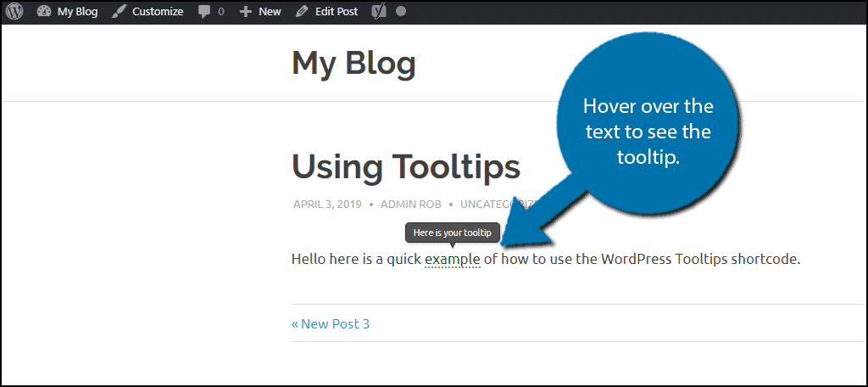Image resolution: width=868 pixels, height=387 pixels.
Task: Expand the New content menu label
Action: [x=270, y=12]
